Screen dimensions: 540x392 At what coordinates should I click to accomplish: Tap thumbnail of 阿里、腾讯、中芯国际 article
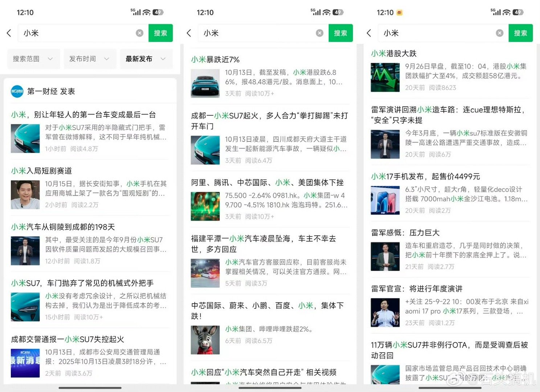pyautogui.click(x=205, y=206)
